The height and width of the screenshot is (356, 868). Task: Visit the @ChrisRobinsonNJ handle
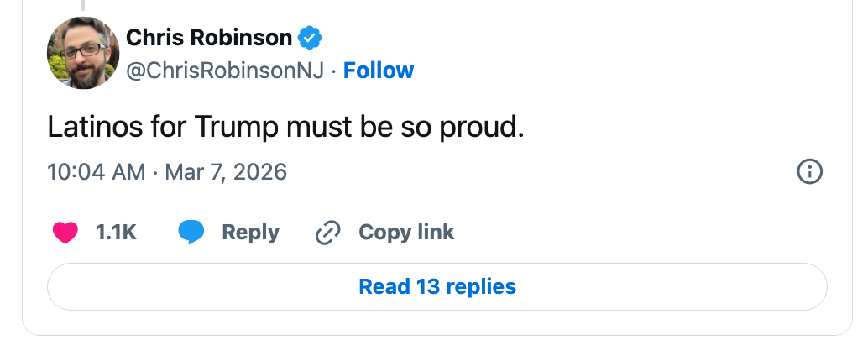click(224, 71)
